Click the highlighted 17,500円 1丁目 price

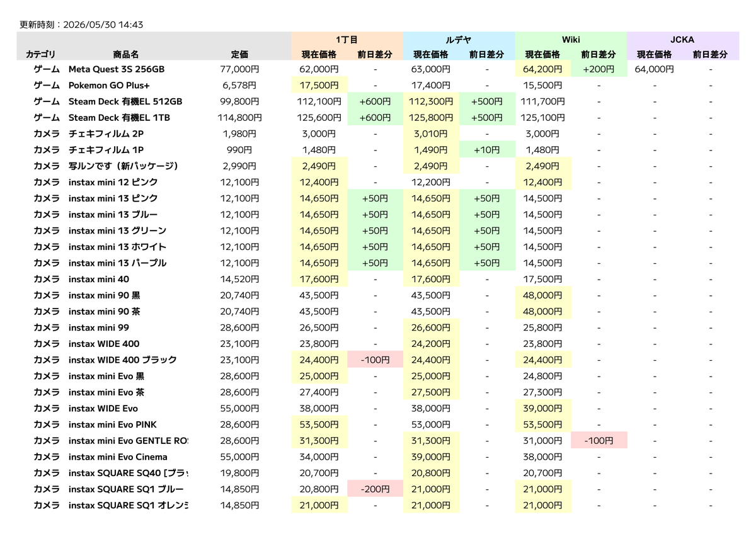[x=319, y=85]
